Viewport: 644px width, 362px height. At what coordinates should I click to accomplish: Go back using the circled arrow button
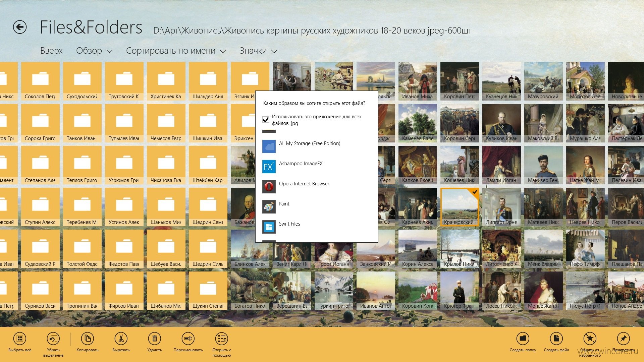20,27
